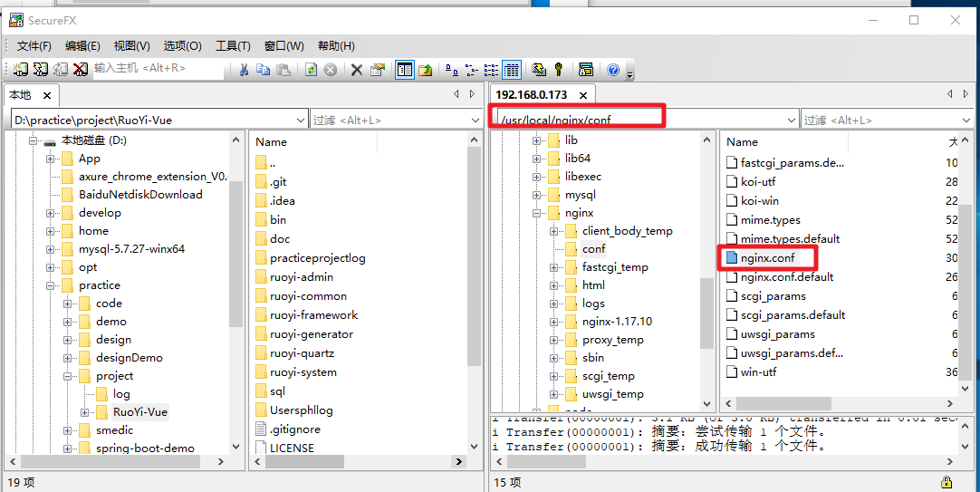Click the 输入主机 host input field
980x492 pixels.
158,69
